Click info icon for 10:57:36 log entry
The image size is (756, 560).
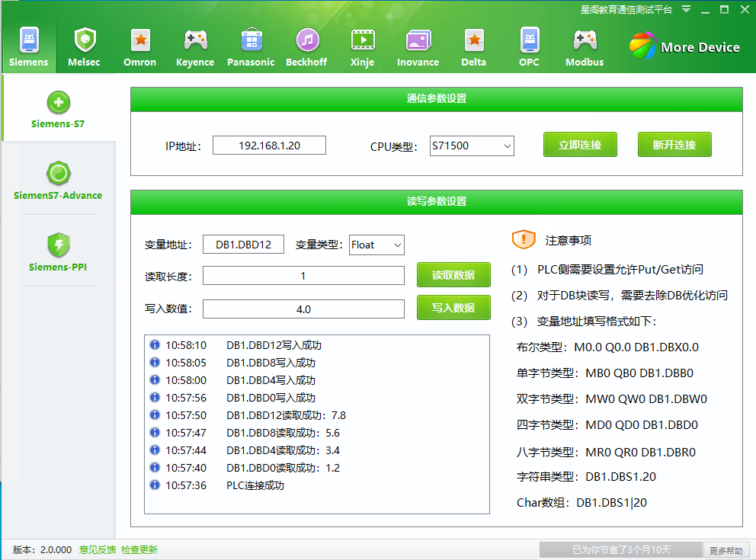(x=154, y=485)
